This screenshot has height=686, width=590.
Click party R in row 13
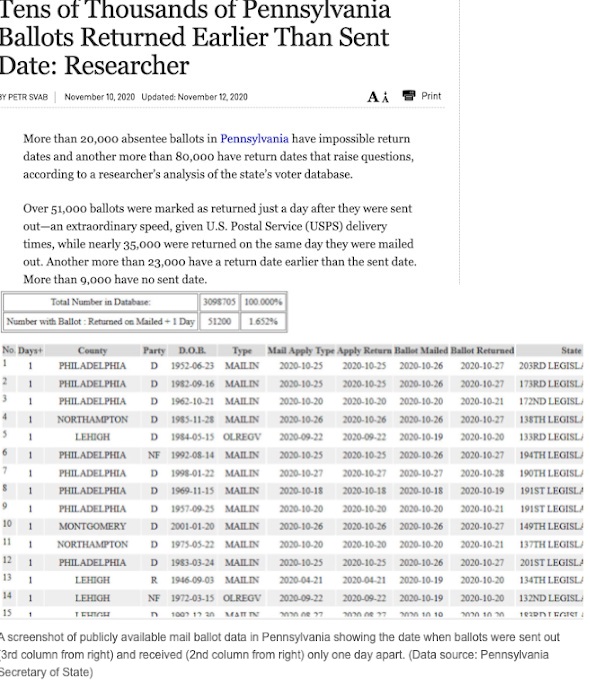[154, 580]
